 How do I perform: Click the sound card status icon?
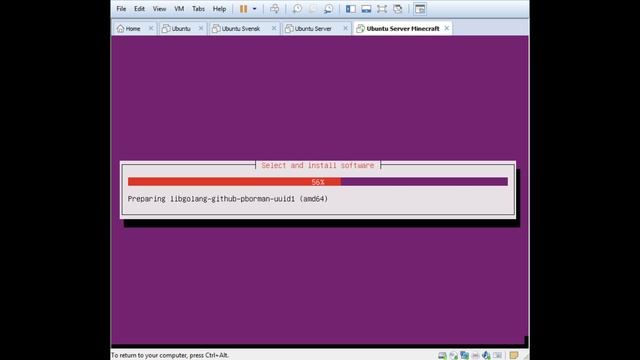coord(486,356)
